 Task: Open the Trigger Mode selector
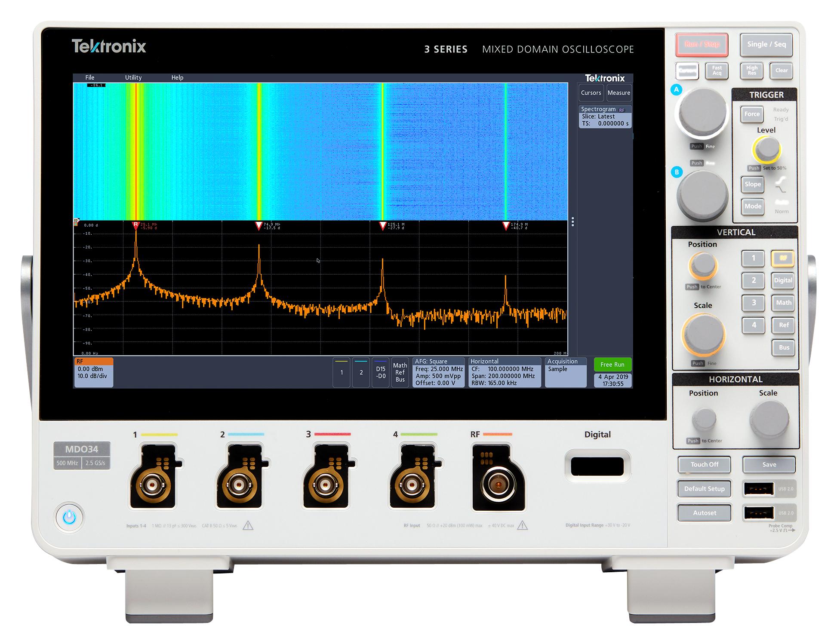click(752, 207)
